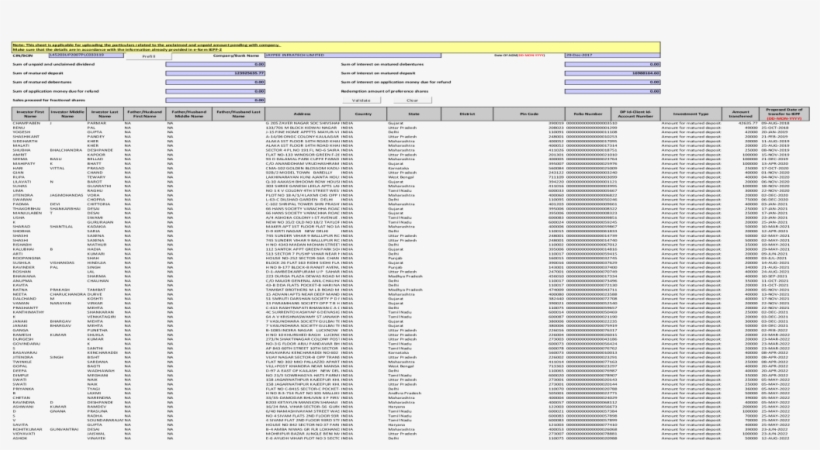Select the Redemption amount of preference shares field
820x450 pixels.
tap(612, 91)
